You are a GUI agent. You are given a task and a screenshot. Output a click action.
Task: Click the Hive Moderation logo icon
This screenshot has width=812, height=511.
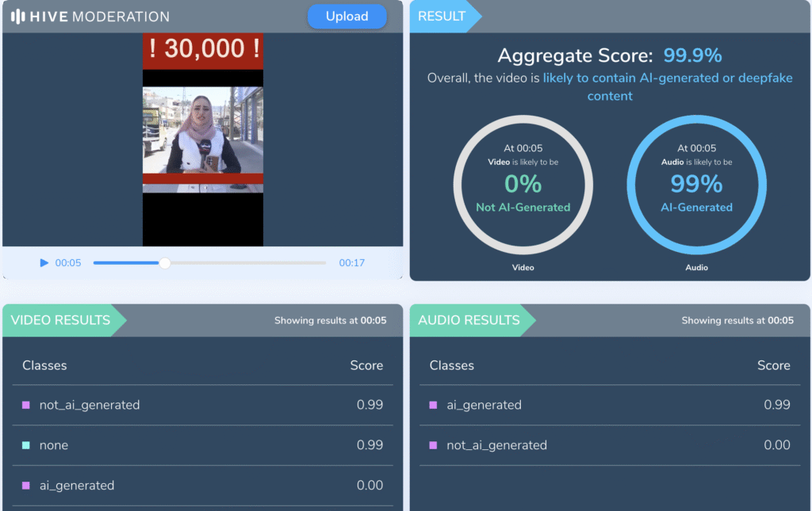[18, 17]
